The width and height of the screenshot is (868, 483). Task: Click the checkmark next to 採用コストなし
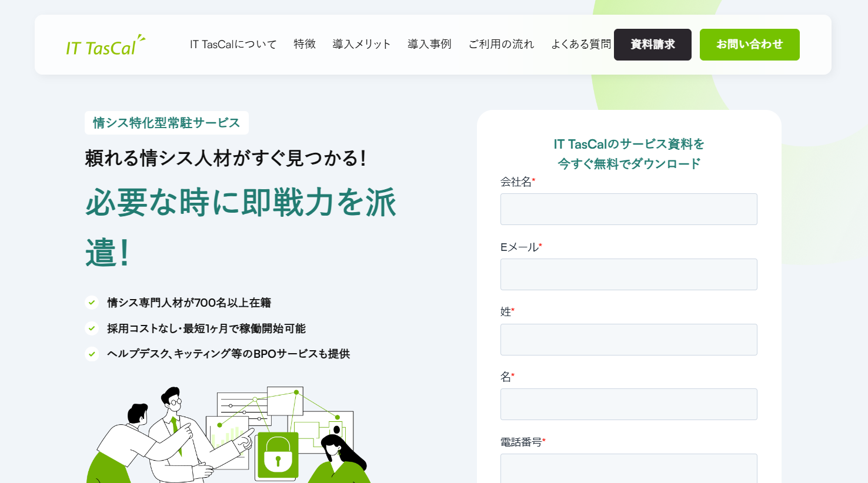coord(92,328)
